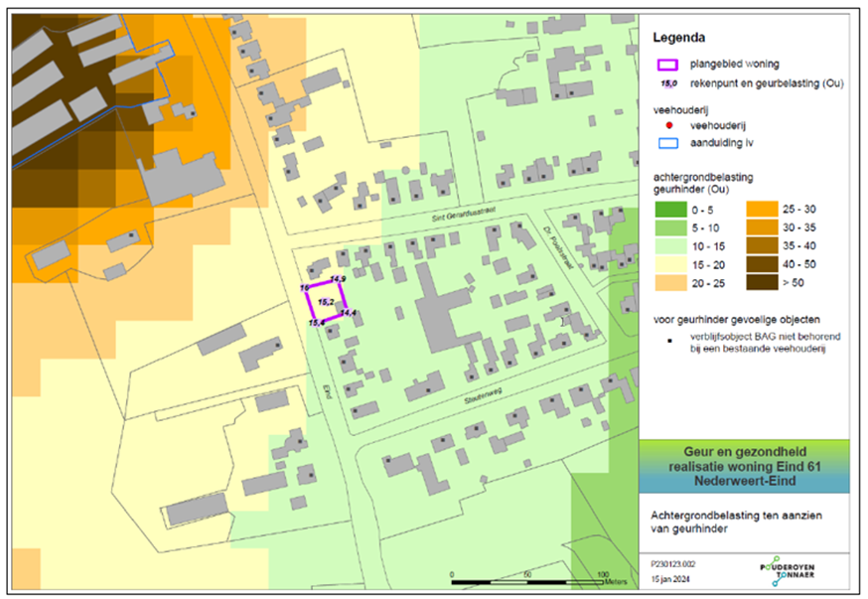Click the magenta plangebied woning legend symbol
Viewport: 868px width, 599px height.
click(667, 65)
